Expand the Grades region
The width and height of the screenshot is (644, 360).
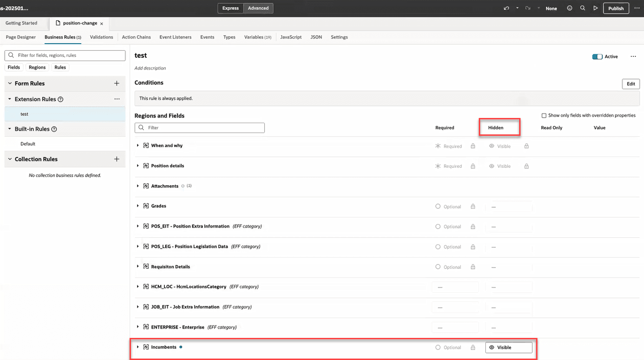(x=138, y=206)
